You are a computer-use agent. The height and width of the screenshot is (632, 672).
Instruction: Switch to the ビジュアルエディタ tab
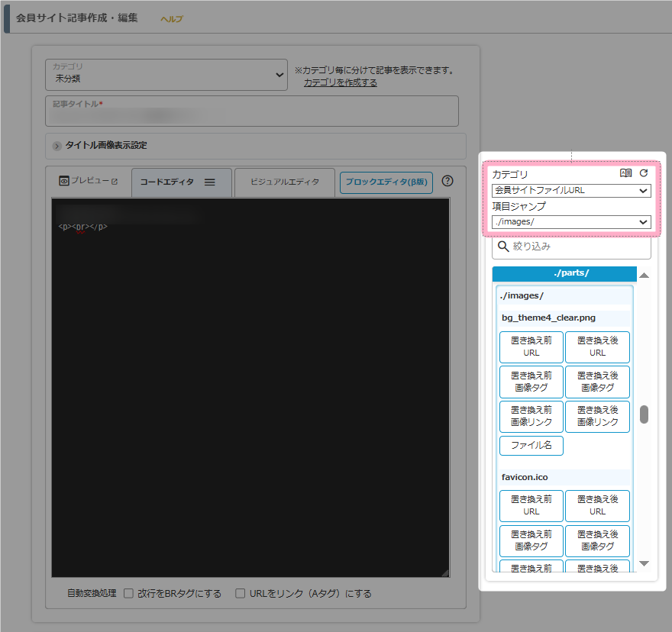tap(284, 182)
